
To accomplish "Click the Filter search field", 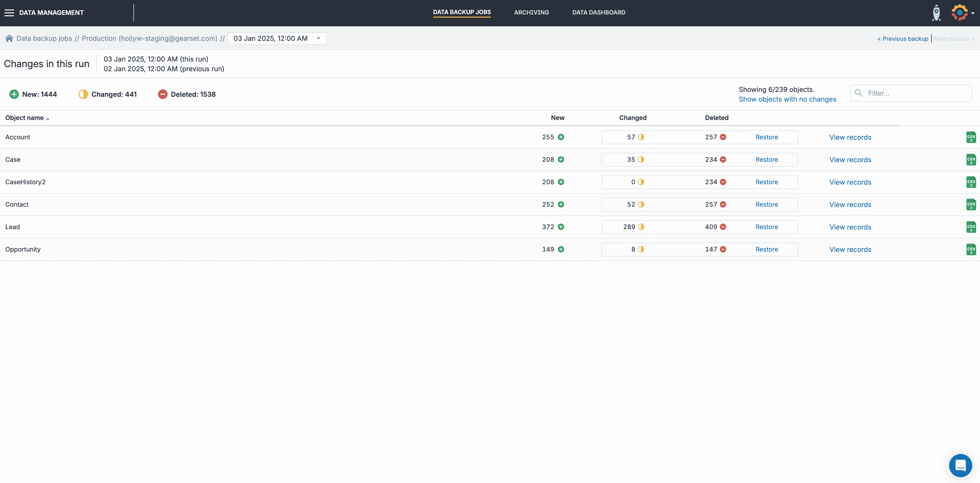I will pyautogui.click(x=915, y=93).
